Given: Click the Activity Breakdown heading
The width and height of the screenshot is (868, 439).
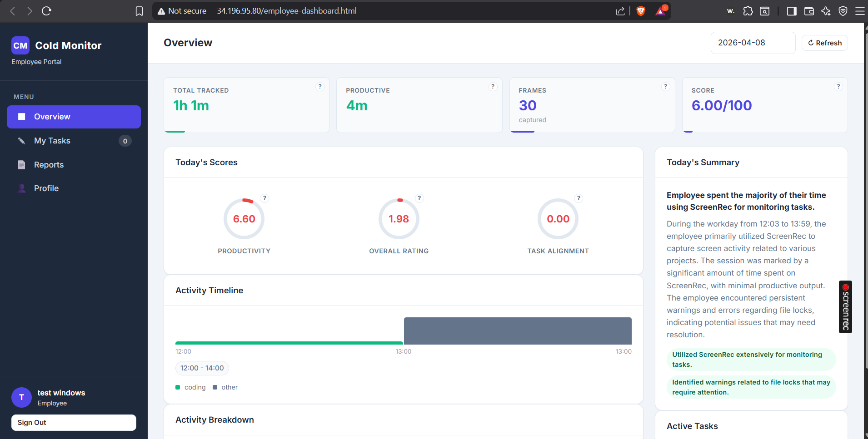Looking at the screenshot, I should (x=215, y=419).
